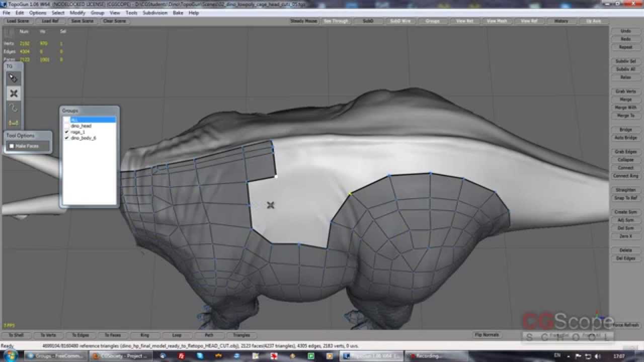
Task: Click the Ring selection button
Action: [145, 335]
